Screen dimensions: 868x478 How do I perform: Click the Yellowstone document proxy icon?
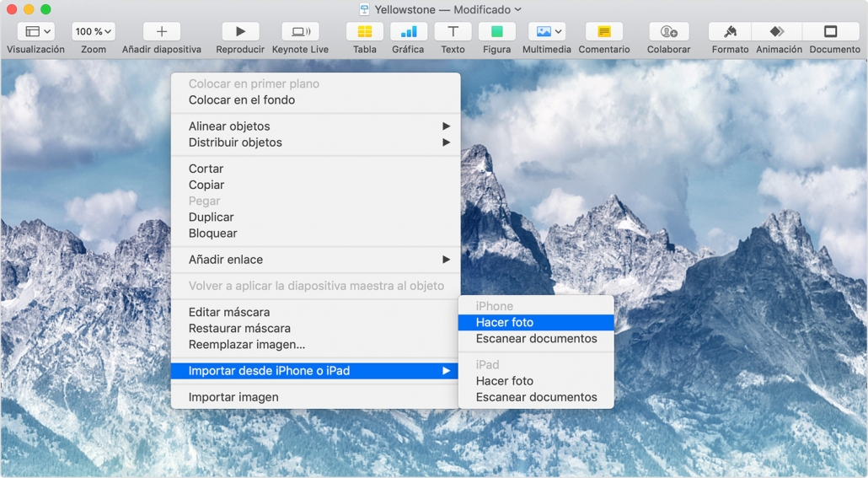click(364, 9)
